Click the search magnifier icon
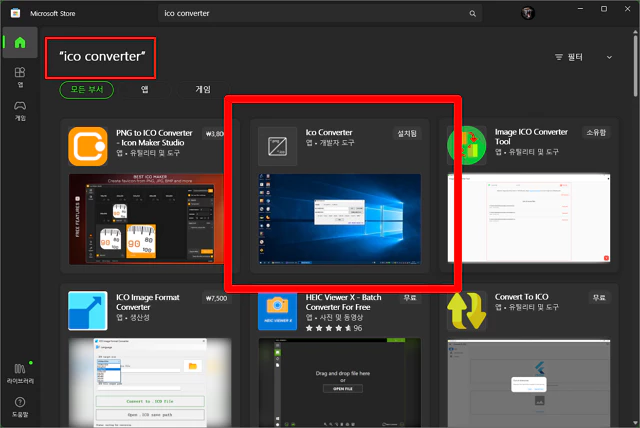The image size is (640, 428). click(472, 13)
